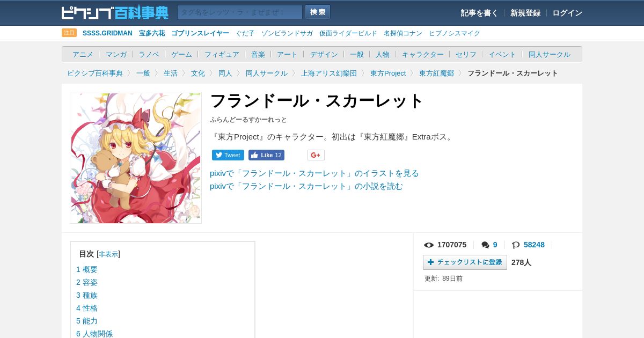Select the アート category tab

pos(287,55)
